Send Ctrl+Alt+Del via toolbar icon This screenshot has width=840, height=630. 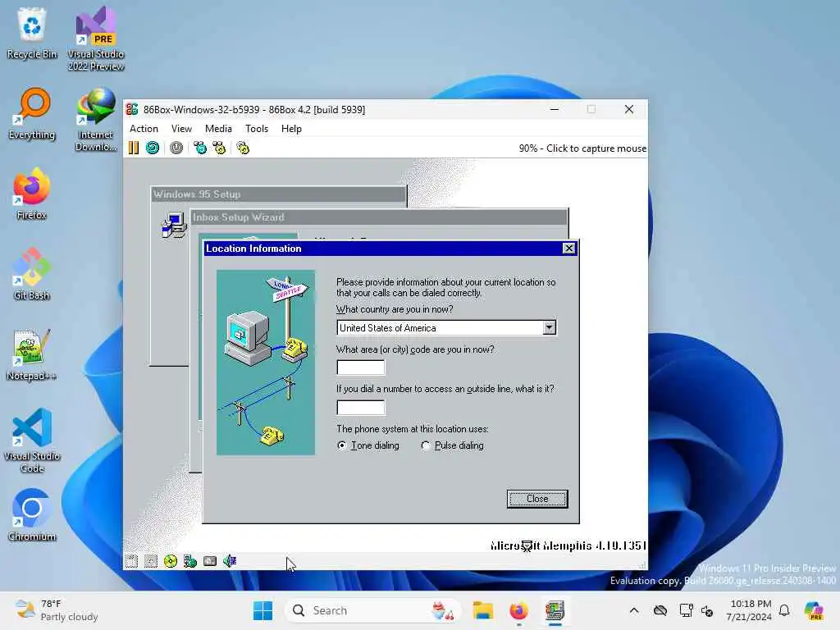pos(200,148)
